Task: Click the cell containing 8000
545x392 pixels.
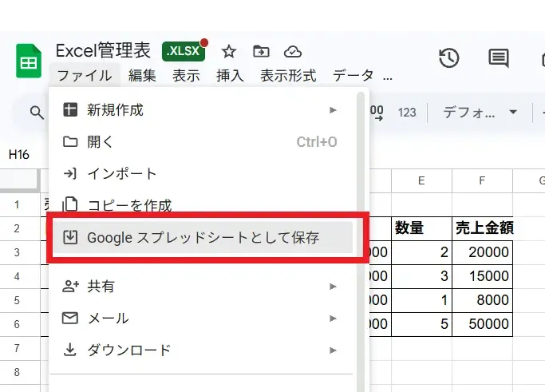Action: (483, 300)
